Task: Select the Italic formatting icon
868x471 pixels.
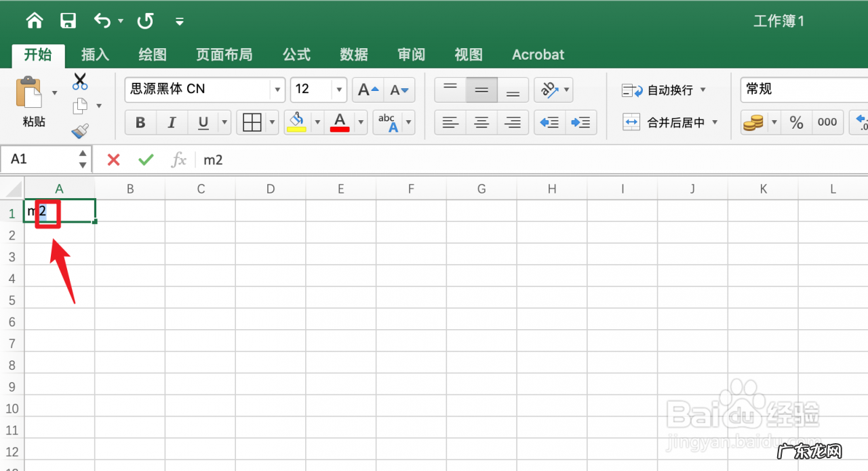Action: click(171, 122)
